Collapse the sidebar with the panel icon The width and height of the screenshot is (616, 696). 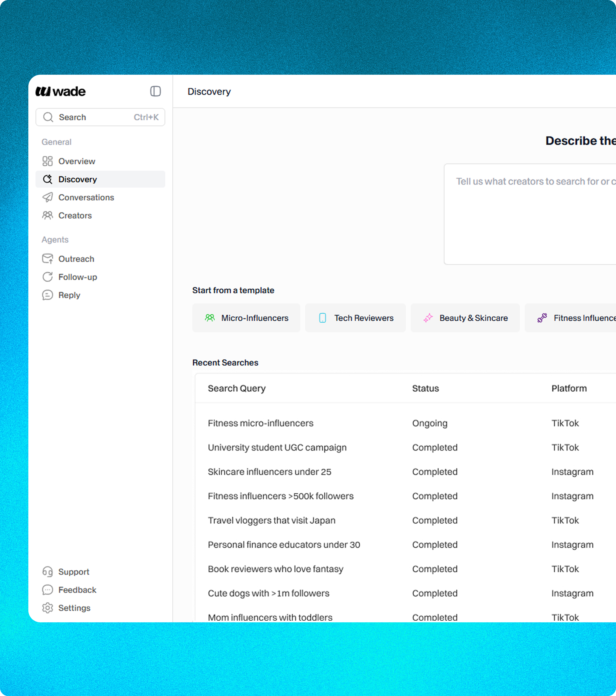coord(155,91)
